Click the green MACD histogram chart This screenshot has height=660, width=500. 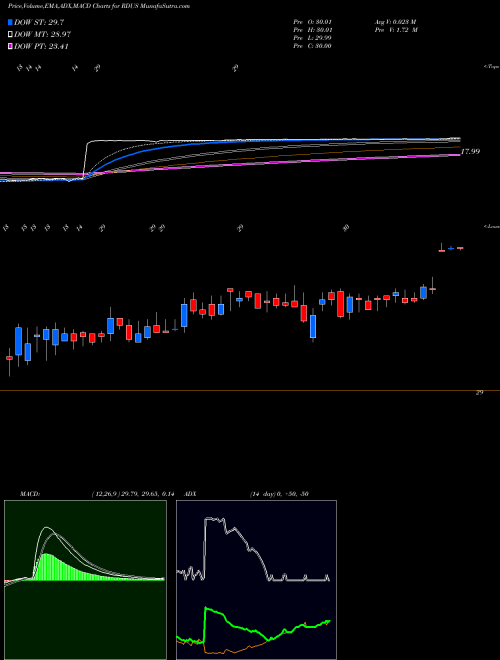tap(85, 580)
